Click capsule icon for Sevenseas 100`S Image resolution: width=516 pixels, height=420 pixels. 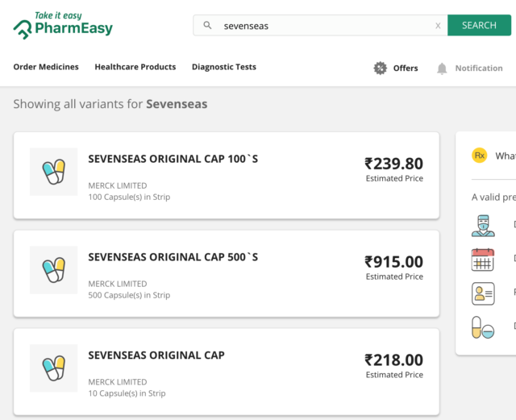click(x=54, y=172)
